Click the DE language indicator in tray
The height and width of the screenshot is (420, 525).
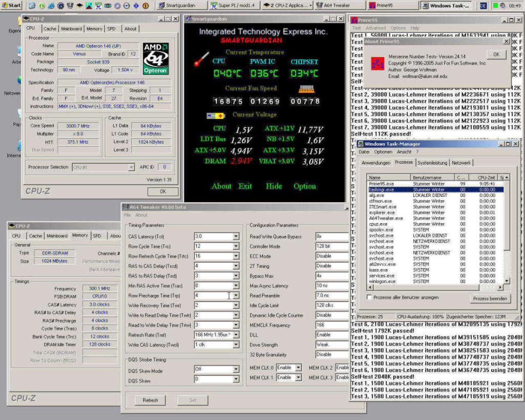tap(483, 5)
